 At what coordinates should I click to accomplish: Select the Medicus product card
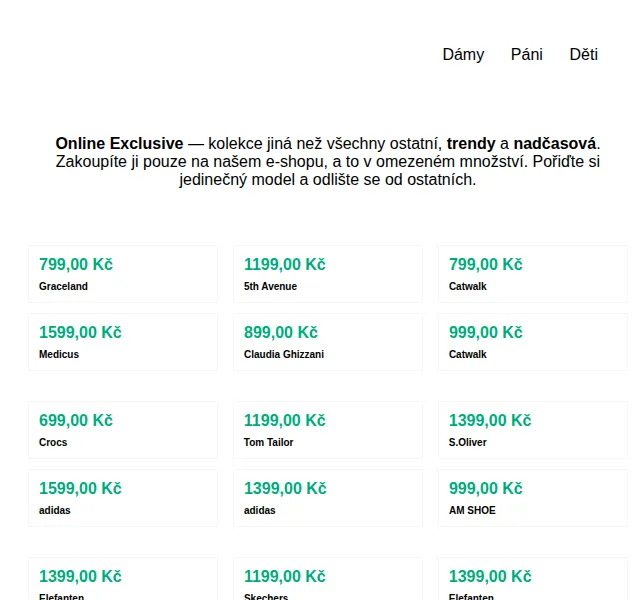click(123, 342)
